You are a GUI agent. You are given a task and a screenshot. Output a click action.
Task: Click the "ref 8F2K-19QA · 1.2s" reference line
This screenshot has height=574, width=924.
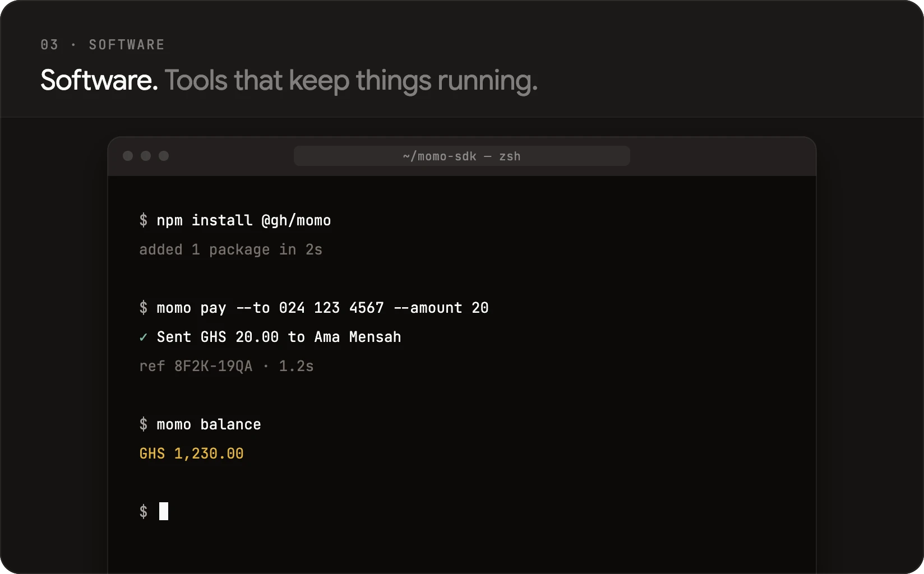pyautogui.click(x=227, y=366)
